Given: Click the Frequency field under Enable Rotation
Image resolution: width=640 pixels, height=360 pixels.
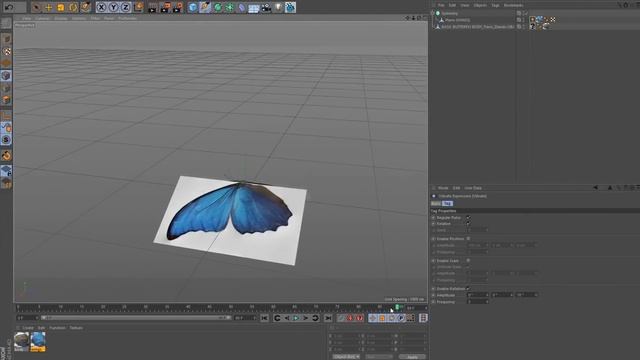Looking at the screenshot, I should pyautogui.click(x=478, y=302).
